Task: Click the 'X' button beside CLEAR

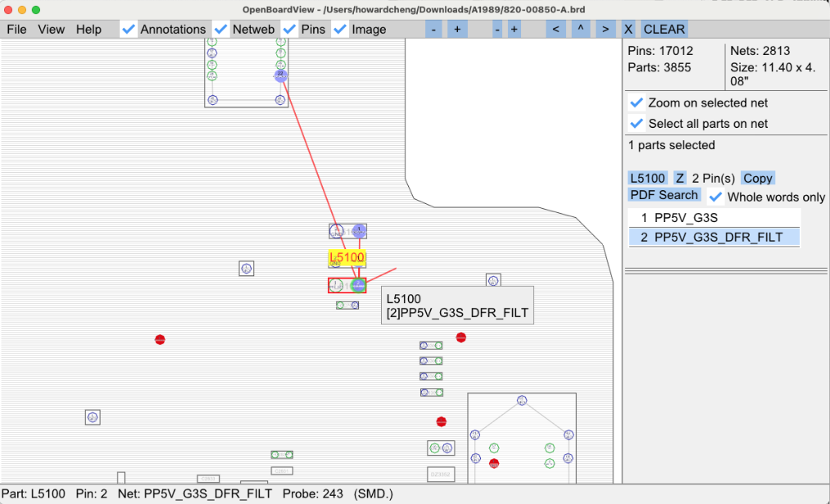Action: (x=628, y=30)
